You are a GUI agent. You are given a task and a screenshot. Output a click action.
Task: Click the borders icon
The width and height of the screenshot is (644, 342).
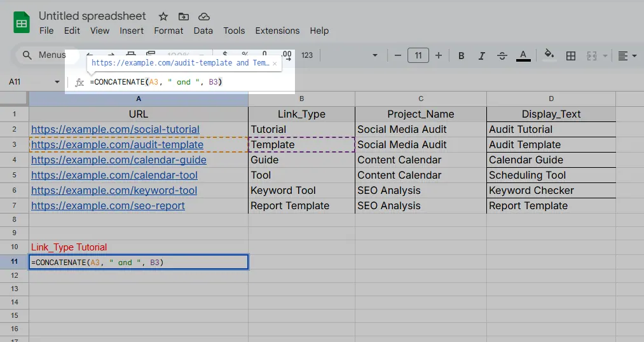coord(571,56)
